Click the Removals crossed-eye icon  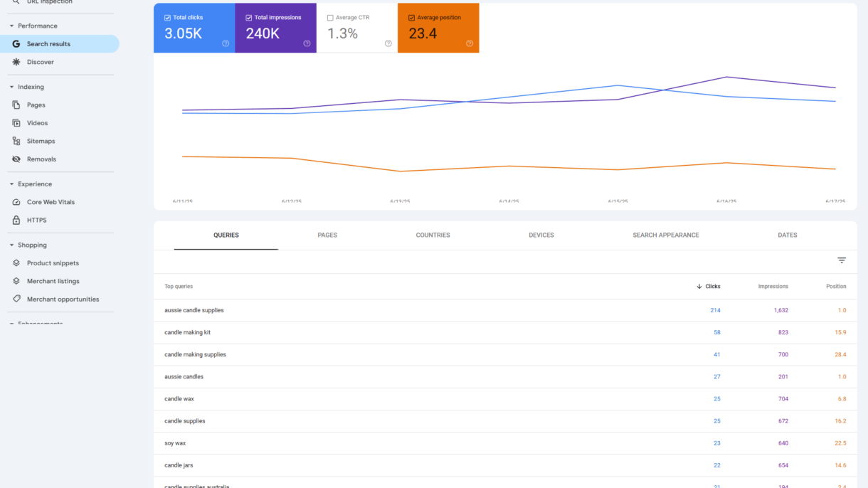pyautogui.click(x=16, y=159)
